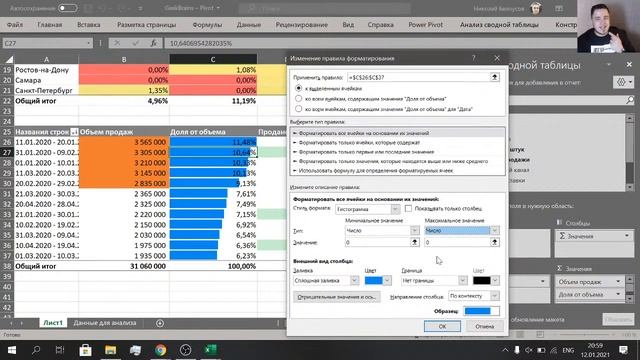
Task: Open the Вставка ribbon tab
Action: point(89,25)
